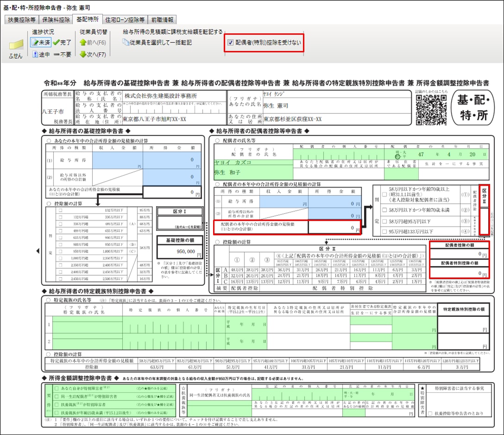
Task: Click the ふせん sticky note icon
Action: [16, 46]
